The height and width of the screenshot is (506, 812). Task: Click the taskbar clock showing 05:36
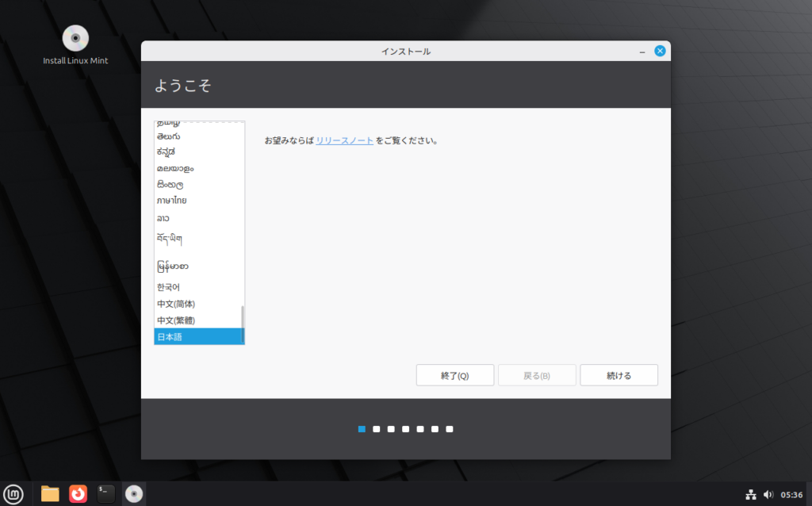coord(791,494)
